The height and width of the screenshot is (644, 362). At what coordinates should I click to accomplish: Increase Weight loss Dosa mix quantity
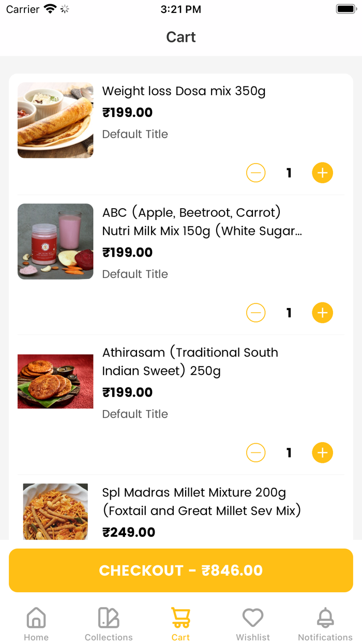(x=322, y=173)
